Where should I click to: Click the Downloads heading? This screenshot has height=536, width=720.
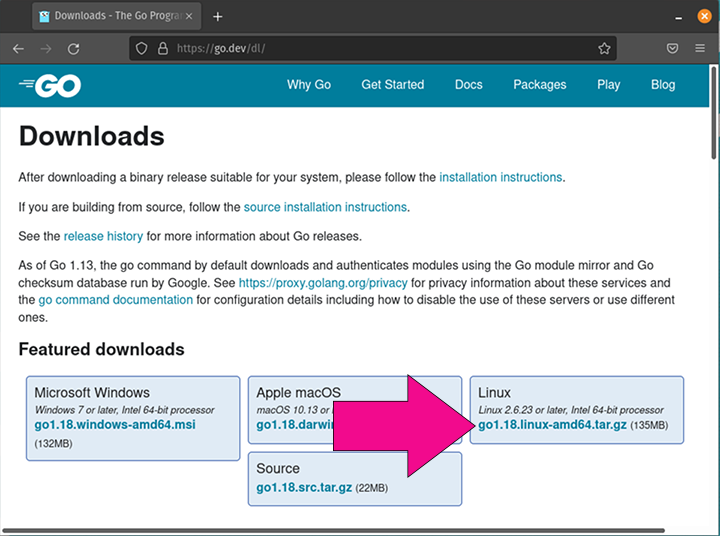click(91, 136)
